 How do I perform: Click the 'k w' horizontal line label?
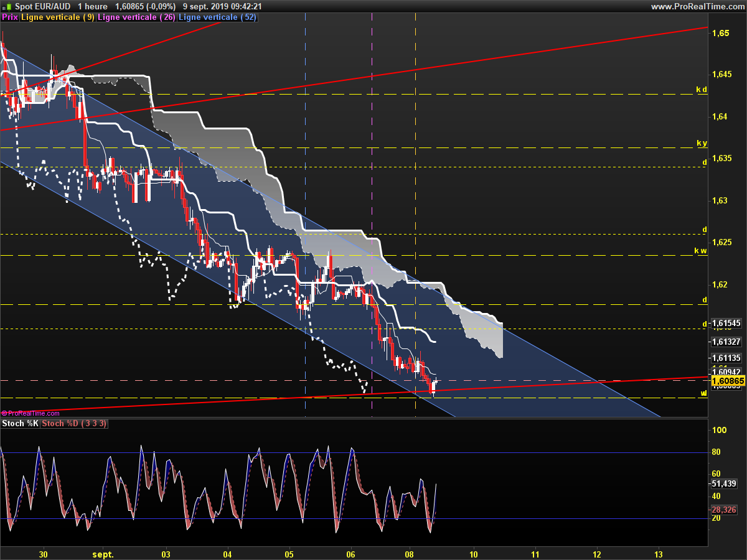pos(701,251)
